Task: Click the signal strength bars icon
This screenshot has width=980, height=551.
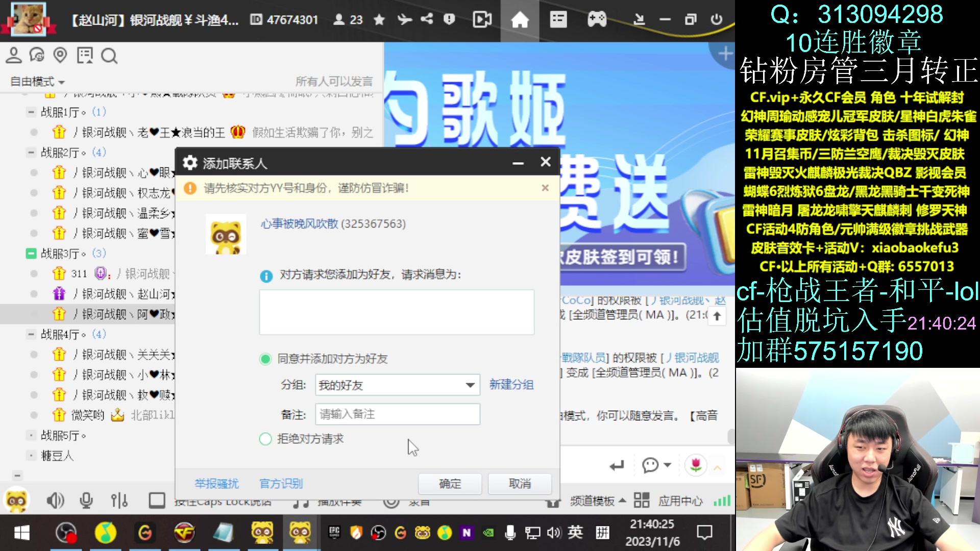Action: [x=722, y=500]
